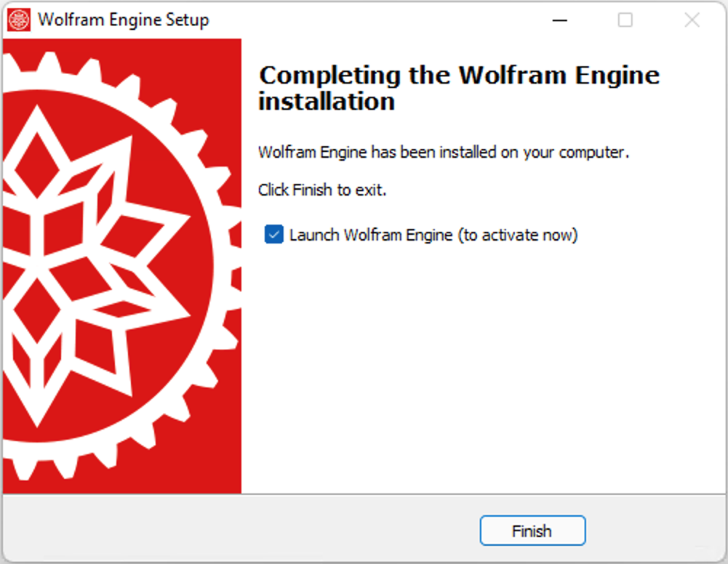Minimize the Wolfram Engine Setup window
This screenshot has width=728, height=564.
click(559, 20)
